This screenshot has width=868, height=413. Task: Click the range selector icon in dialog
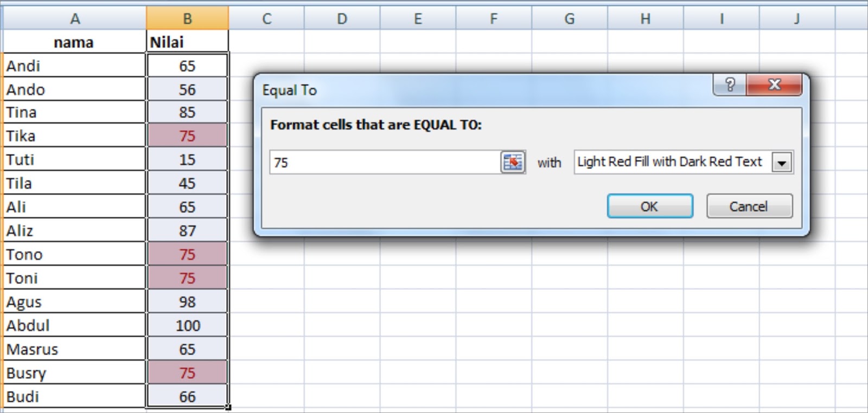click(x=512, y=162)
